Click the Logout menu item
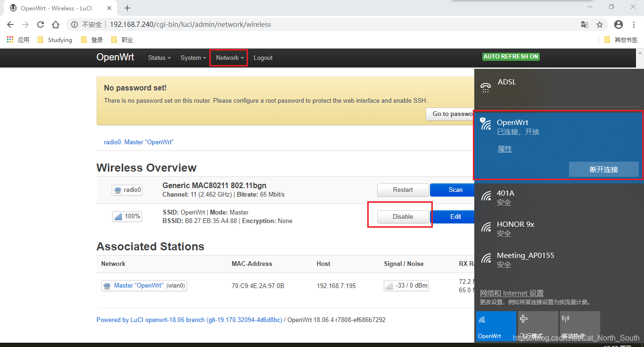 (263, 58)
